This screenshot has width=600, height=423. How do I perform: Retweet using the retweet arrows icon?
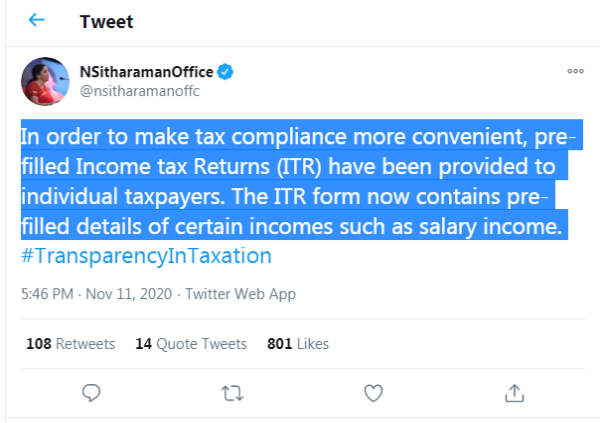click(231, 392)
